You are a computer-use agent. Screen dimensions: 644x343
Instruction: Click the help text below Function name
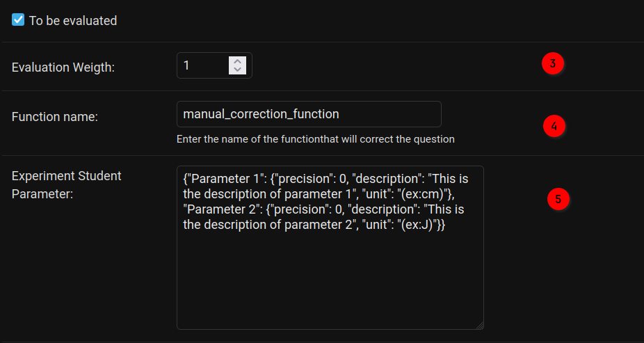coord(316,139)
